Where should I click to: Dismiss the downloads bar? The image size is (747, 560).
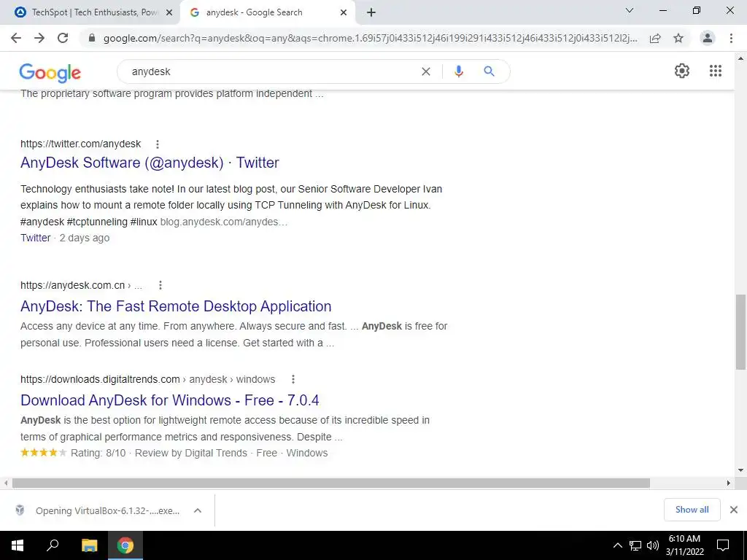coord(734,510)
